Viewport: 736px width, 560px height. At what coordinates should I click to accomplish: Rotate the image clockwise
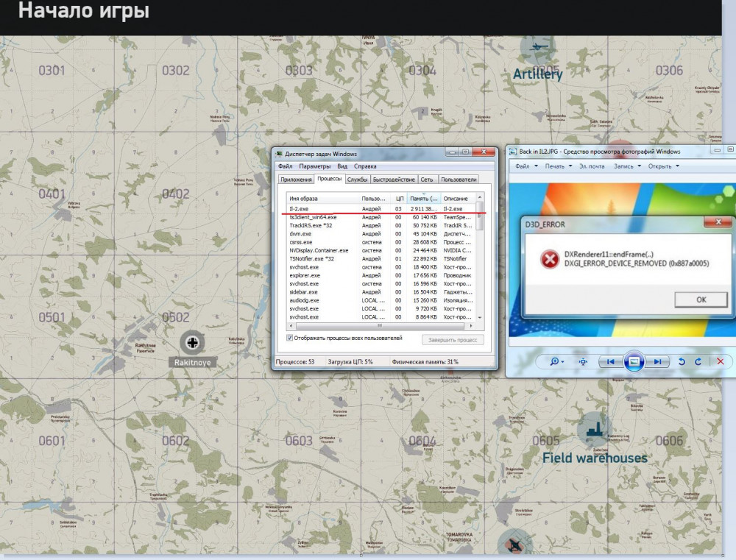coord(698,361)
